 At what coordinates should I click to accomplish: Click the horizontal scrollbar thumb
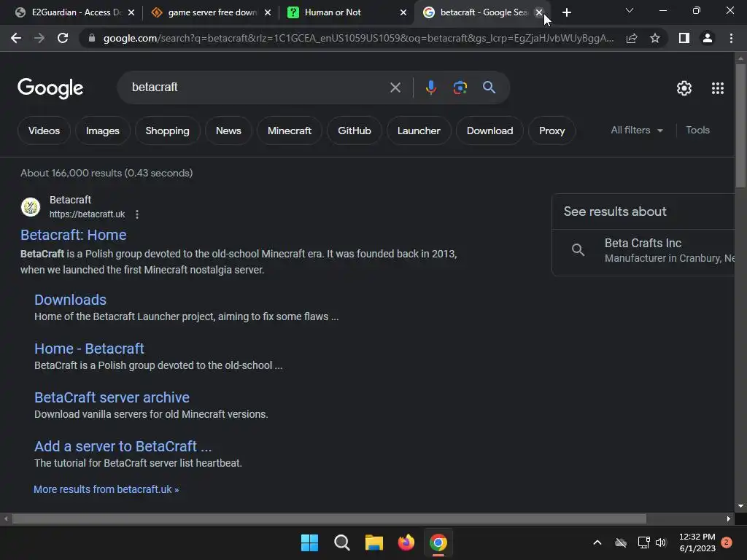(329, 518)
